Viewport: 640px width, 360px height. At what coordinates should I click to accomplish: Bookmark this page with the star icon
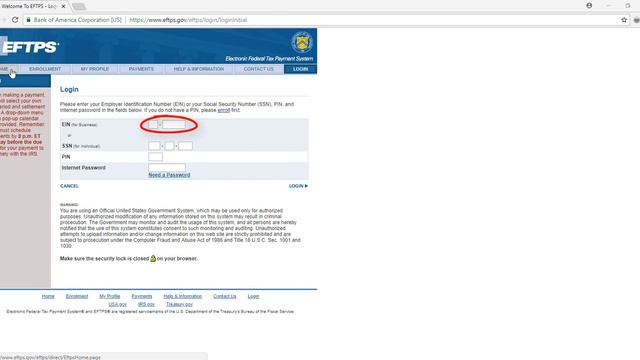click(x=624, y=20)
